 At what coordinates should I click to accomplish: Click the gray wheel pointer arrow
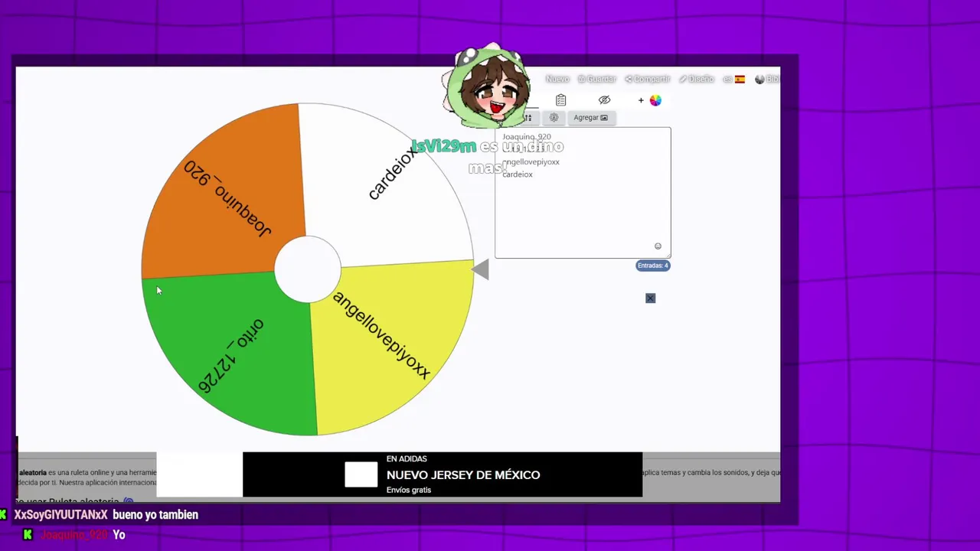click(x=480, y=269)
